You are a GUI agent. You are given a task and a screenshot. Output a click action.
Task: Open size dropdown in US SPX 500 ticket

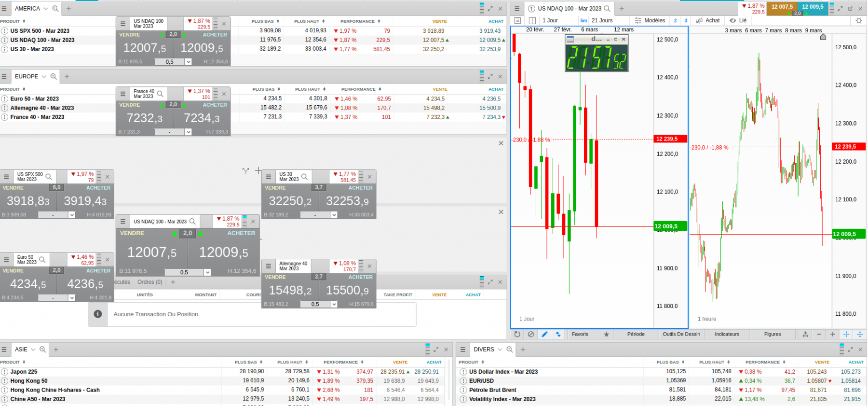pos(72,215)
